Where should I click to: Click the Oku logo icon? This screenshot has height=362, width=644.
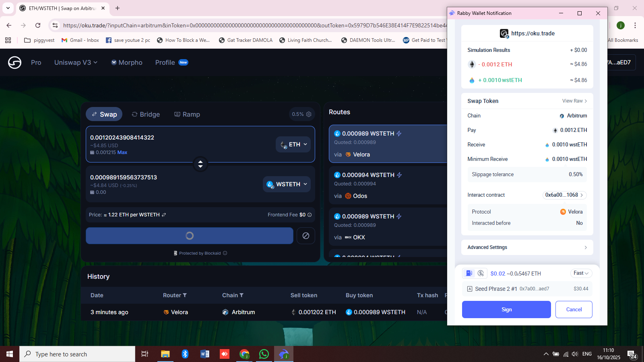[x=14, y=62]
